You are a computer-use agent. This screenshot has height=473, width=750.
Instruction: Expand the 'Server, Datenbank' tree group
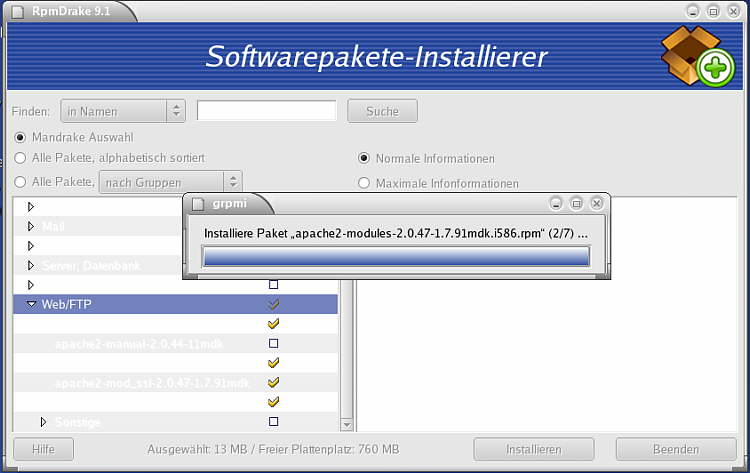31,265
